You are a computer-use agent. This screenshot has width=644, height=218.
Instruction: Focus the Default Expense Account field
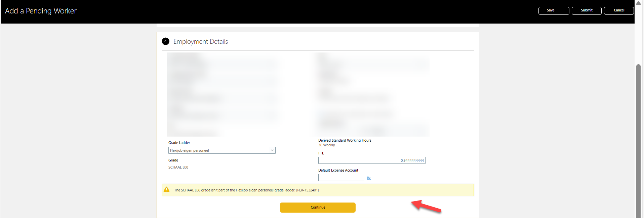coord(341,178)
